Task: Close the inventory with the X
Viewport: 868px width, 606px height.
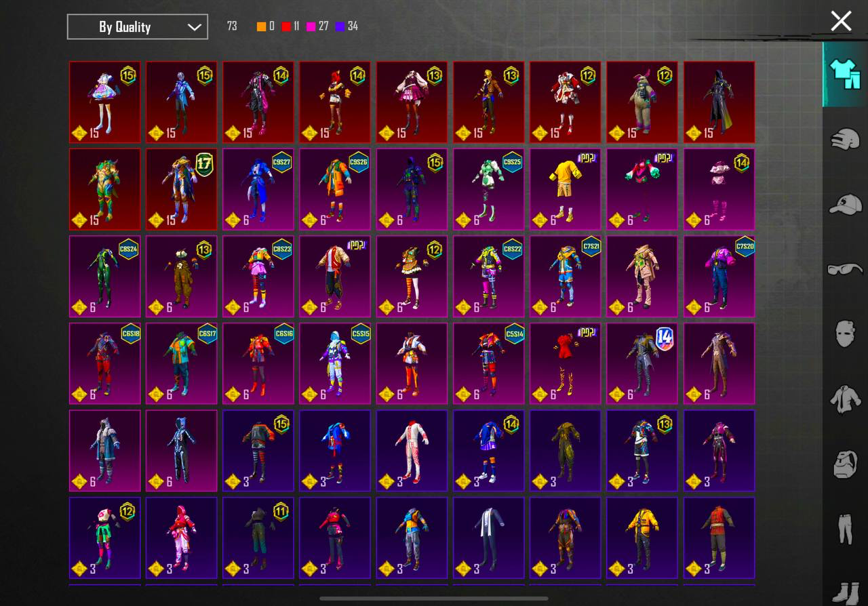Action: [x=841, y=21]
